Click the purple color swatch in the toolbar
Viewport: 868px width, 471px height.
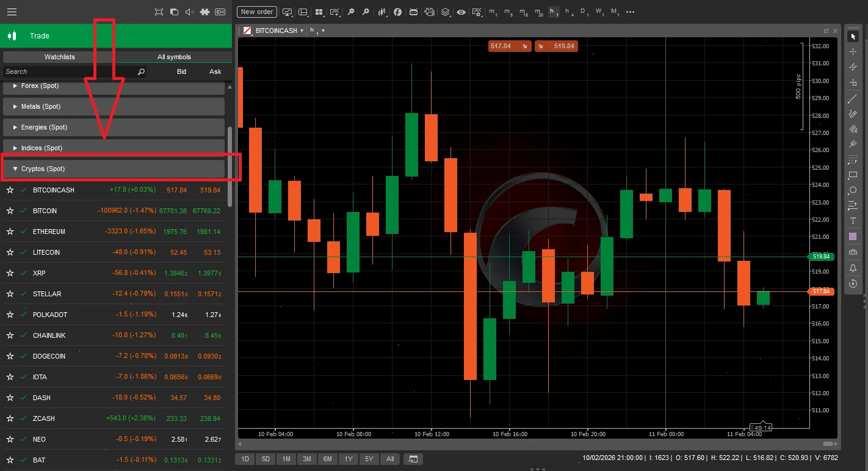pyautogui.click(x=853, y=237)
